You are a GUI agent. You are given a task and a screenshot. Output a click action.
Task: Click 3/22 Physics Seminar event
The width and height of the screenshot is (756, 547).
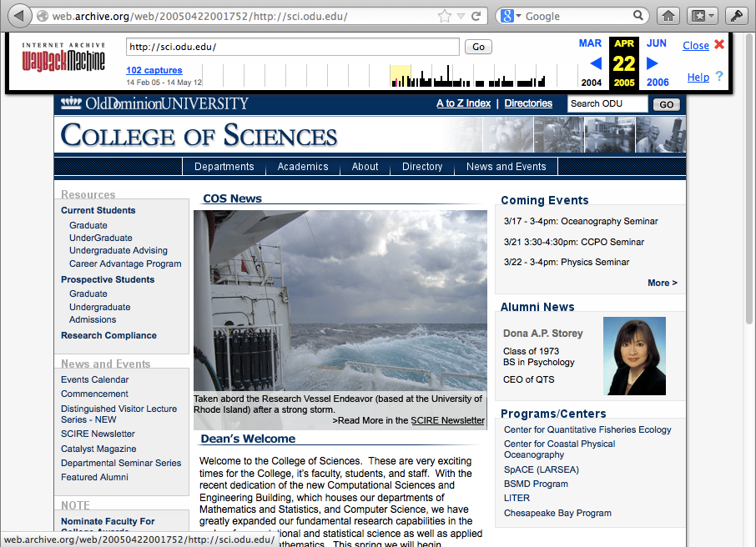click(567, 262)
